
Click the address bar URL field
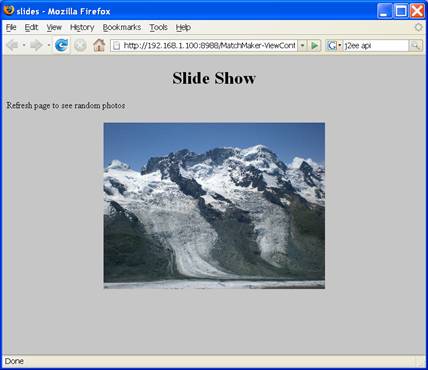click(x=204, y=45)
